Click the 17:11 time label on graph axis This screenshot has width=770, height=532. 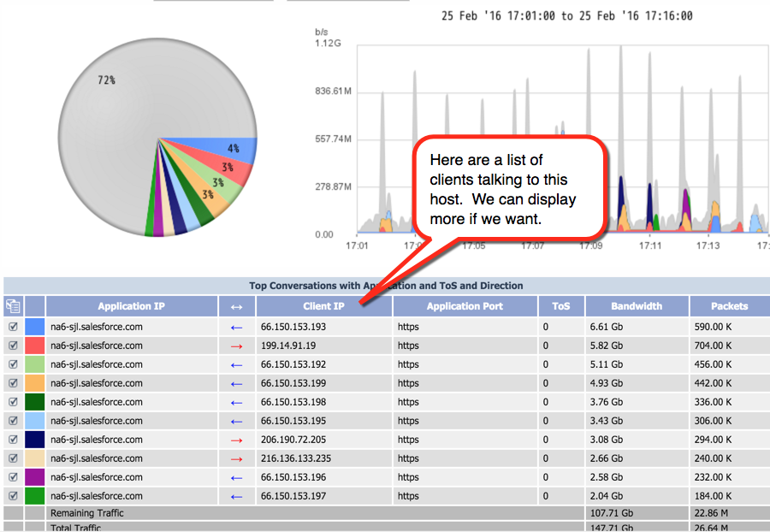[x=650, y=245]
